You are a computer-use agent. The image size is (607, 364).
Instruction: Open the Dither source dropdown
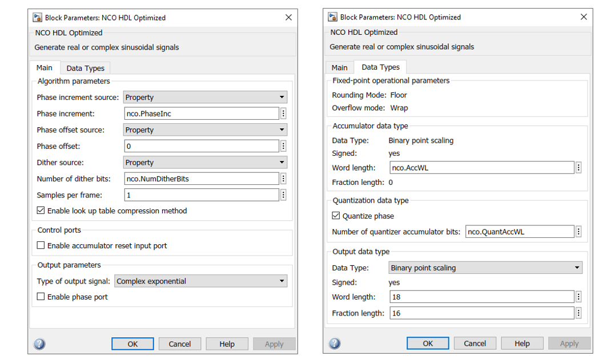pyautogui.click(x=205, y=163)
